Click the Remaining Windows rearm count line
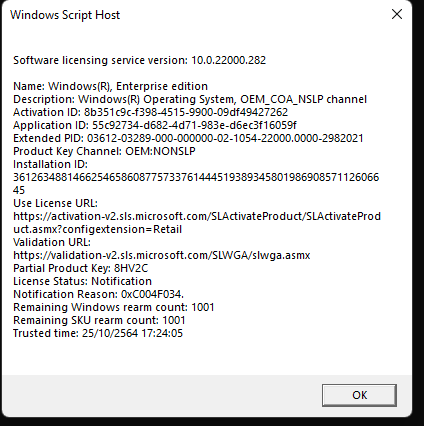The image size is (424, 426). click(x=114, y=307)
